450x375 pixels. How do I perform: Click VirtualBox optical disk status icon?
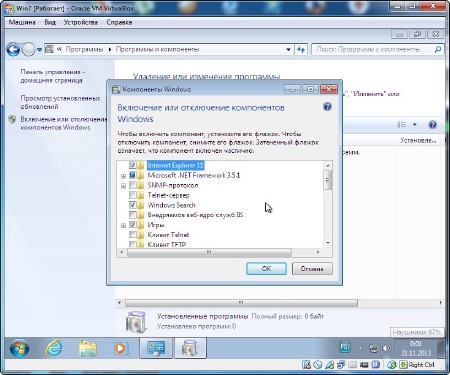coord(318,365)
